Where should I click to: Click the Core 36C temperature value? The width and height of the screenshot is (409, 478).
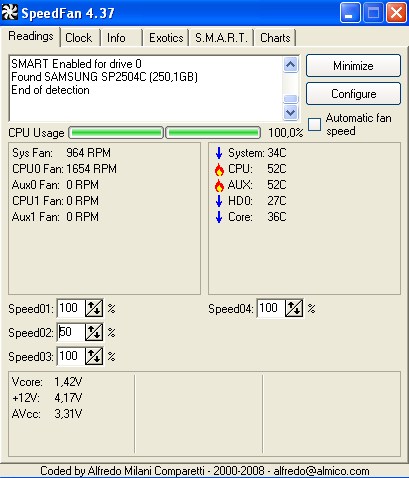tap(277, 217)
